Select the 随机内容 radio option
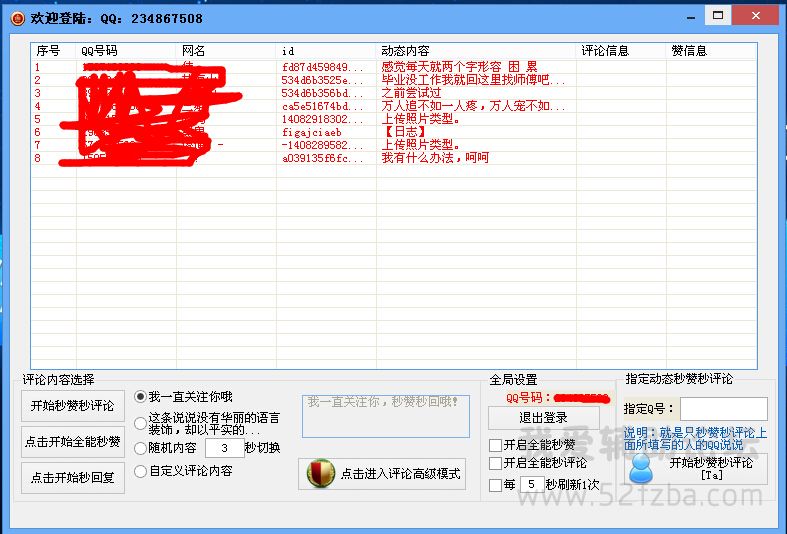The width and height of the screenshot is (787, 534). click(x=141, y=448)
